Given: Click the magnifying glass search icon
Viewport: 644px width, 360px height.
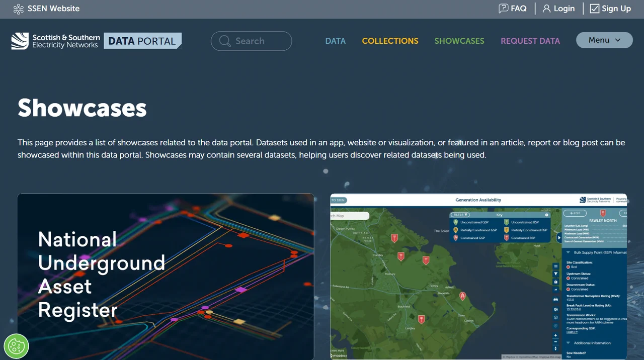Looking at the screenshot, I should tap(225, 41).
